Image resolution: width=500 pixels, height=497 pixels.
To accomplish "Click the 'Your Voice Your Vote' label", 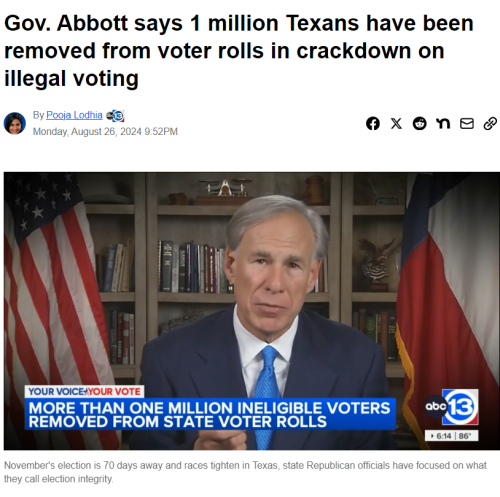I will point(84,391).
